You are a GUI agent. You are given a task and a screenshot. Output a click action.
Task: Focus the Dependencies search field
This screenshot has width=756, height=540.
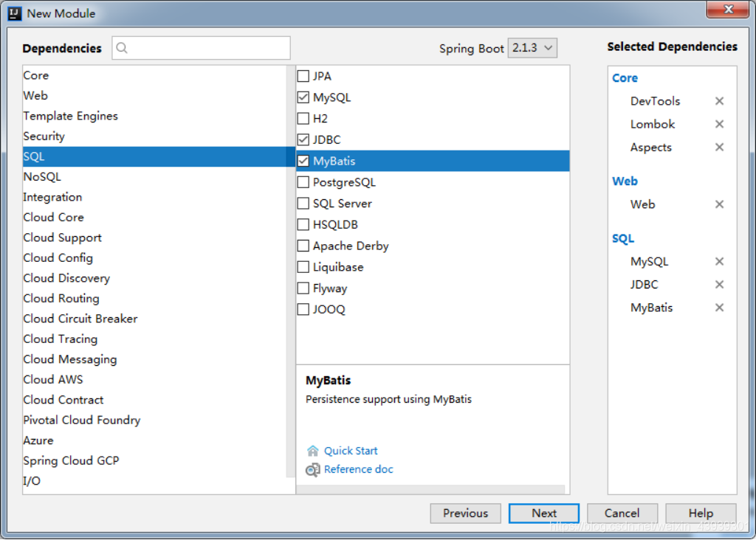pos(201,48)
